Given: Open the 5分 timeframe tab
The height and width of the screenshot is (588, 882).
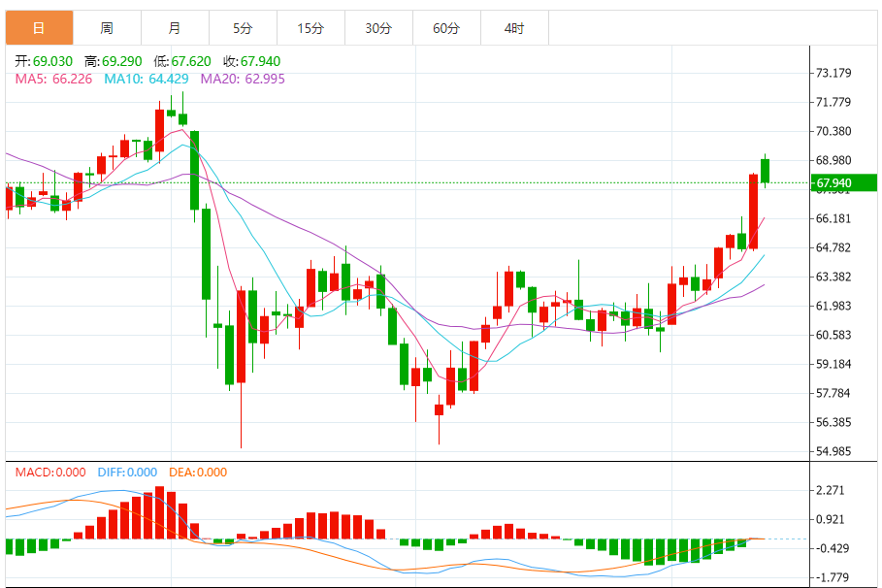Looking at the screenshot, I should [x=243, y=28].
